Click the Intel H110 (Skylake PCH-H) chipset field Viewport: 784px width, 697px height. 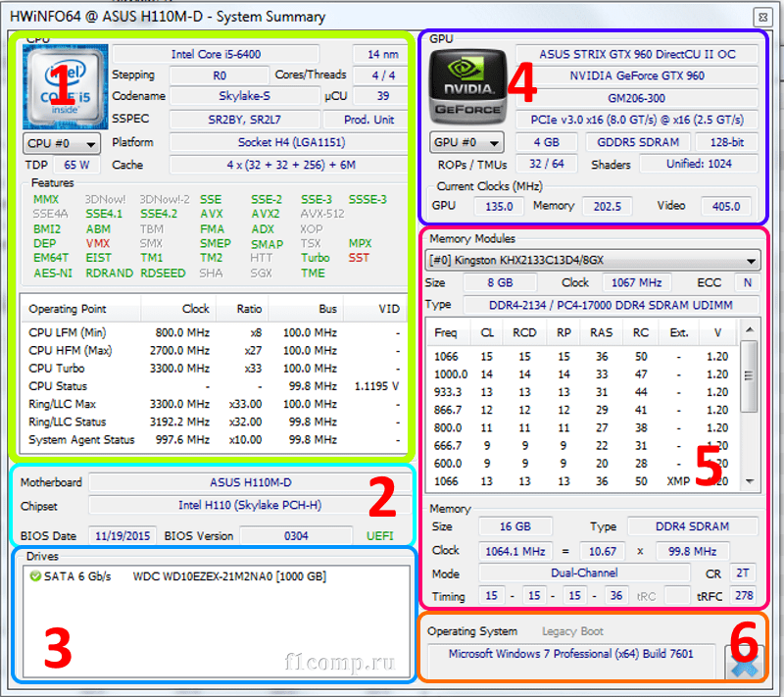[250, 506]
